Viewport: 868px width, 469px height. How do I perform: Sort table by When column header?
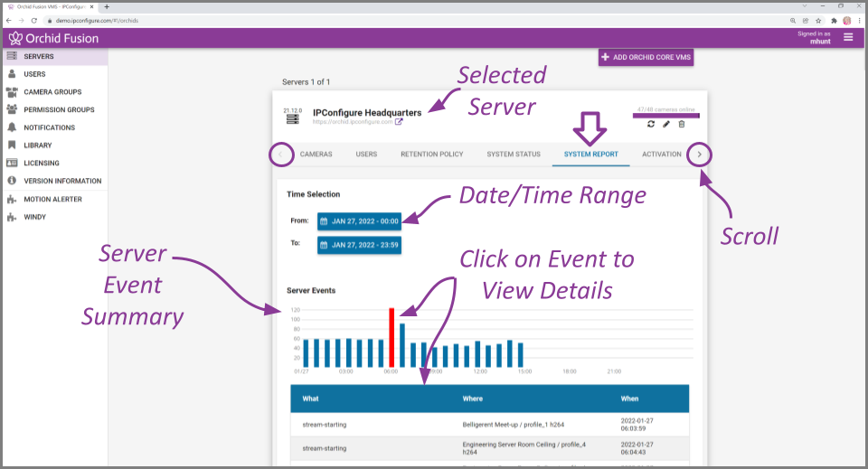[x=629, y=399]
